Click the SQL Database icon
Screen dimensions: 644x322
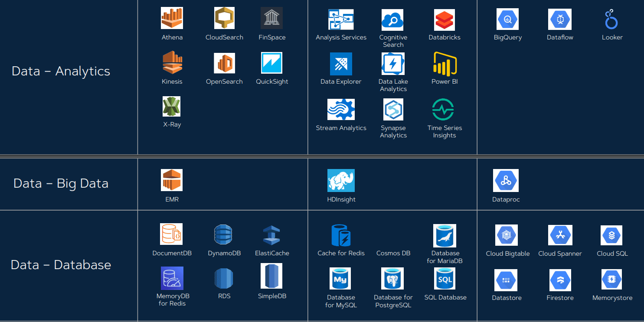pos(444,278)
